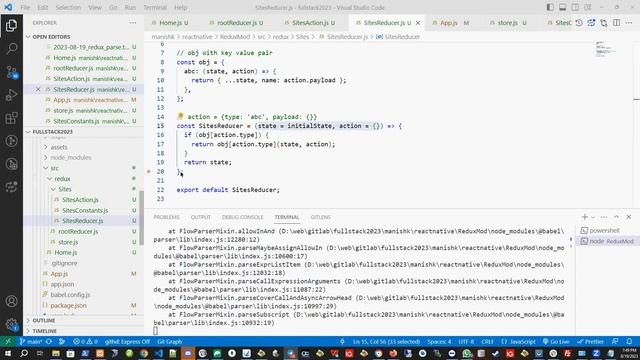Screen dimensions: 640x360
Task: Open the Help menu
Action: 180,7
